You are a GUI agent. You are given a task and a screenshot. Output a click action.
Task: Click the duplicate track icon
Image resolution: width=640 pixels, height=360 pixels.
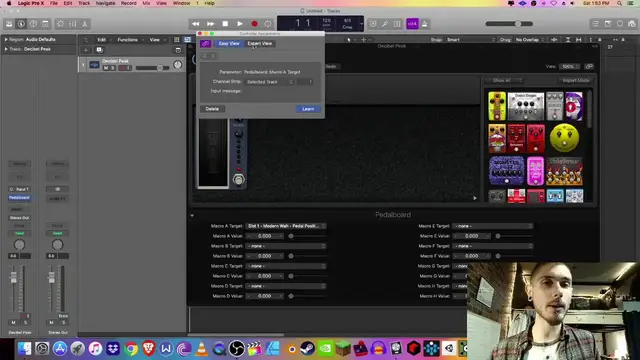99,50
